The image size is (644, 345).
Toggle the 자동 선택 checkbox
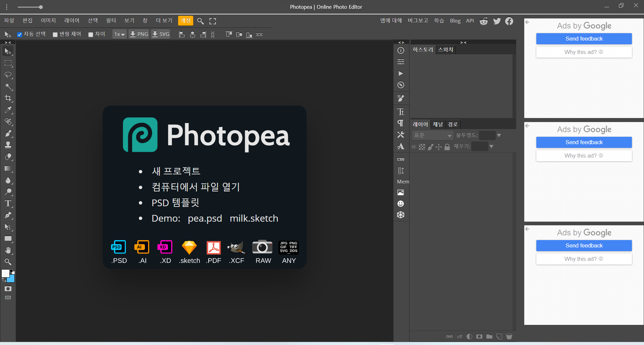tap(20, 35)
